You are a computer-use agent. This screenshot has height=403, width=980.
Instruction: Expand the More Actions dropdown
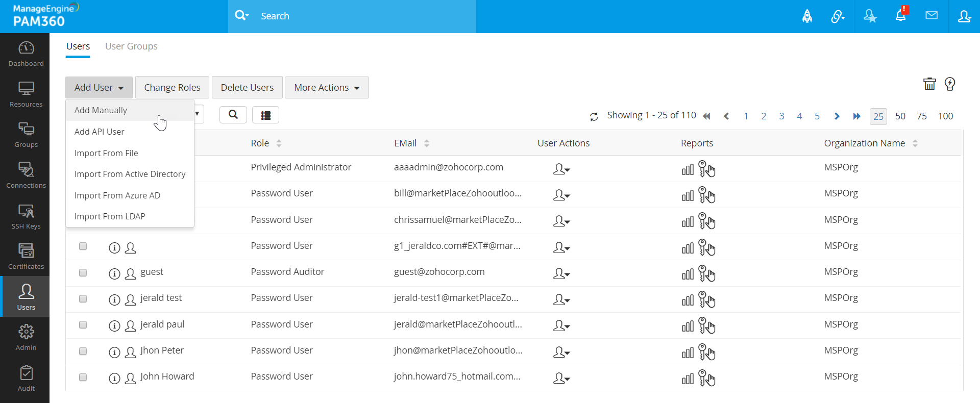327,88
